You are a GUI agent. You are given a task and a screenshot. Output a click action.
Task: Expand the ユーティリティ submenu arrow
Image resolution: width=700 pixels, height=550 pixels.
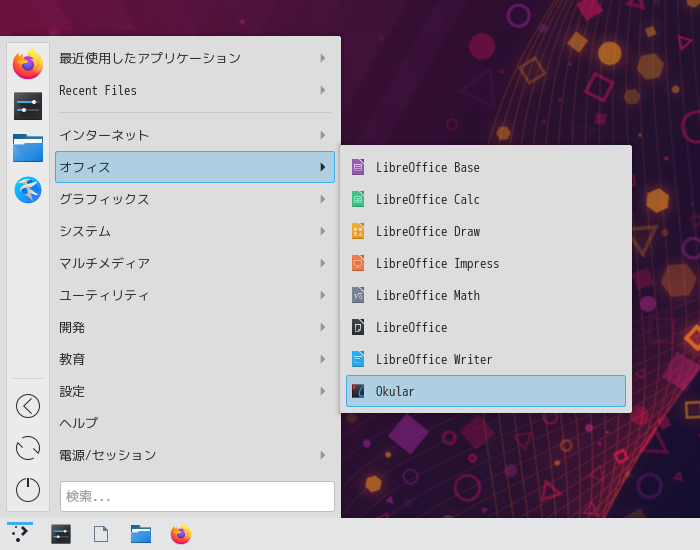(x=323, y=295)
